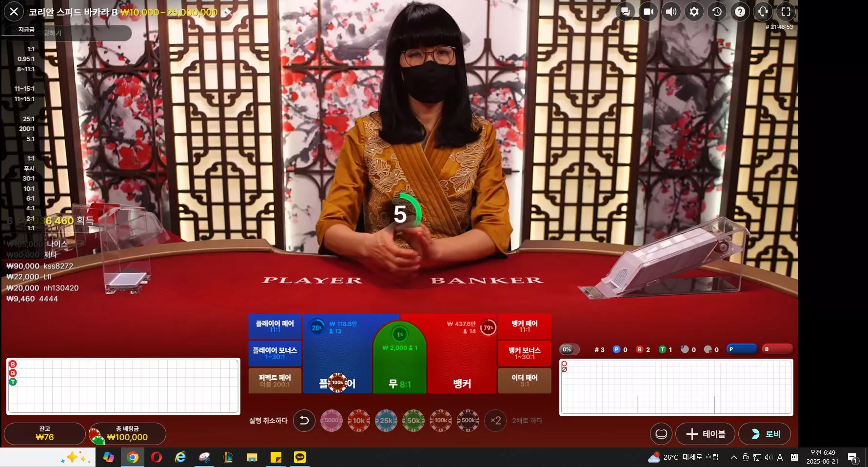The height and width of the screenshot is (467, 868).
Task: Enter fullscreen mode icon
Action: [x=786, y=12]
